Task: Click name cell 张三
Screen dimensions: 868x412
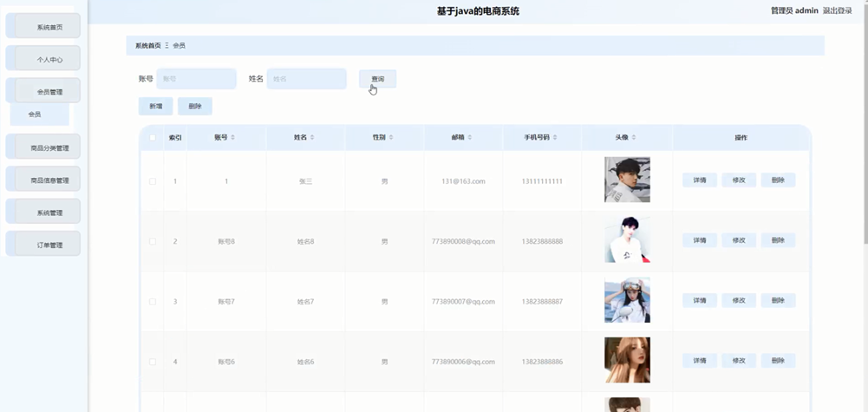Action: click(x=305, y=181)
